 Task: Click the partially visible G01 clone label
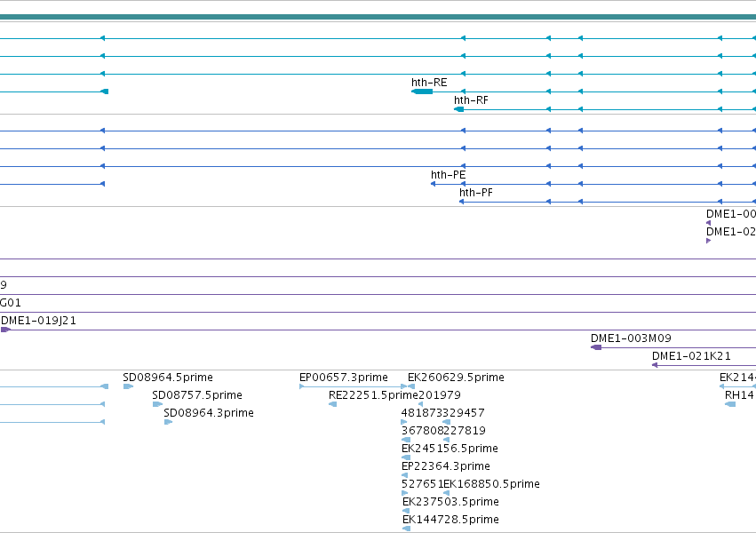[x=10, y=303]
